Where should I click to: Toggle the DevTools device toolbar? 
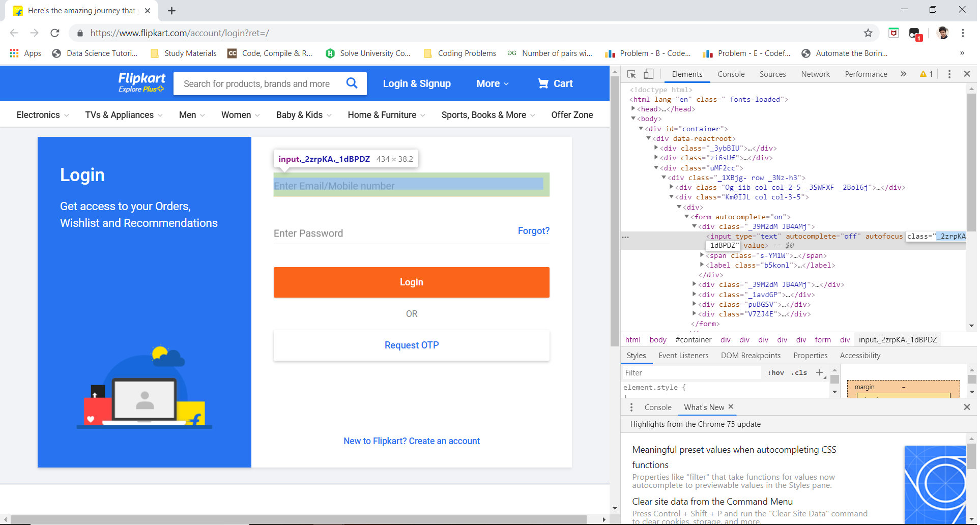tap(648, 74)
